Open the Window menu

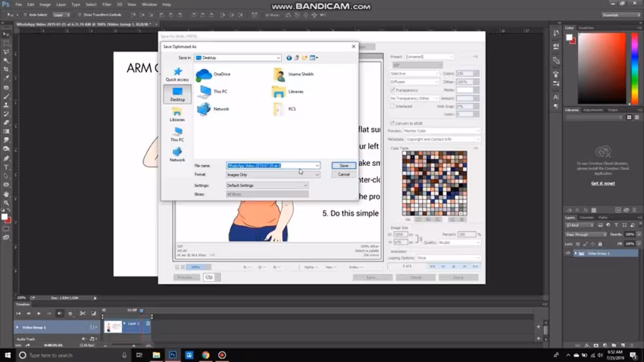(149, 5)
